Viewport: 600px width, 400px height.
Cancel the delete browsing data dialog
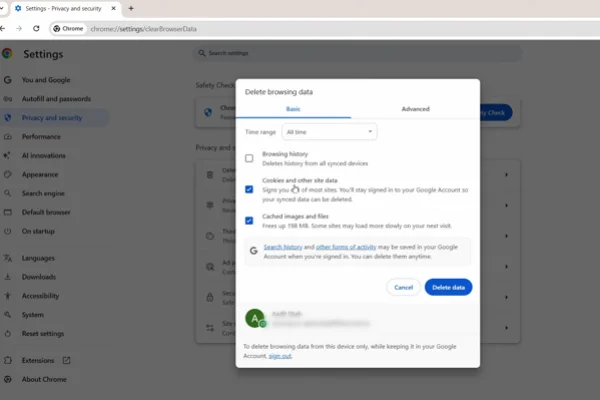[x=403, y=287]
